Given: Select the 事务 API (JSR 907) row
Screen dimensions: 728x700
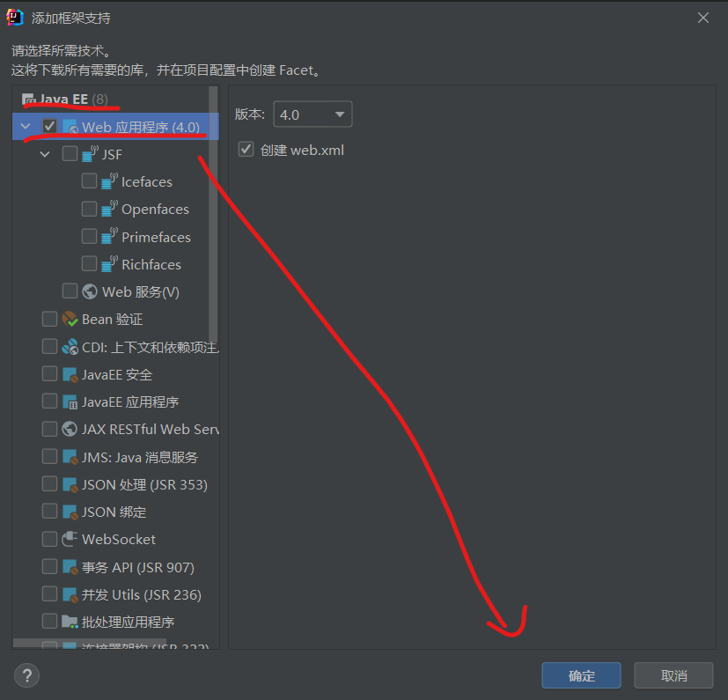Looking at the screenshot, I should tap(116, 567).
